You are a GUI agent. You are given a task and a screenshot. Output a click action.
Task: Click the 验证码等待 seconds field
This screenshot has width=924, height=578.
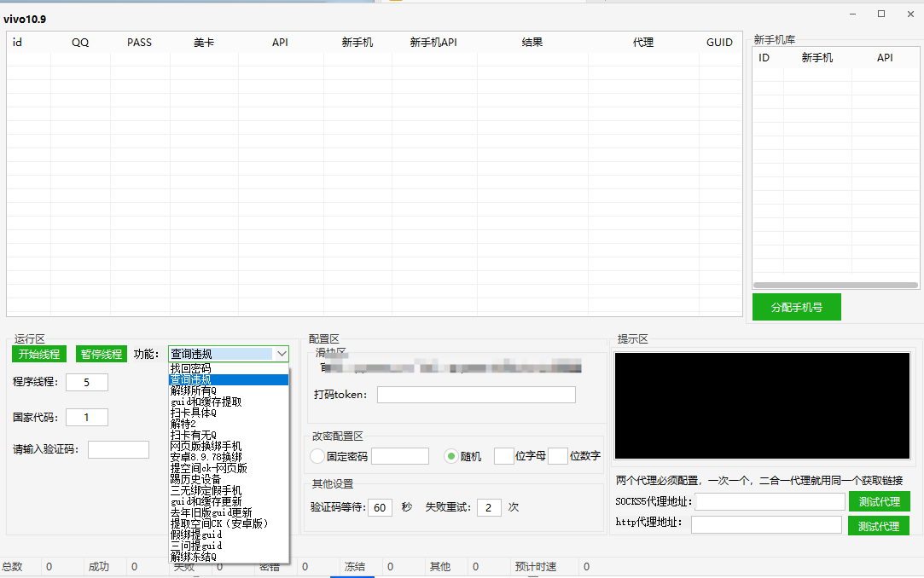tap(379, 507)
